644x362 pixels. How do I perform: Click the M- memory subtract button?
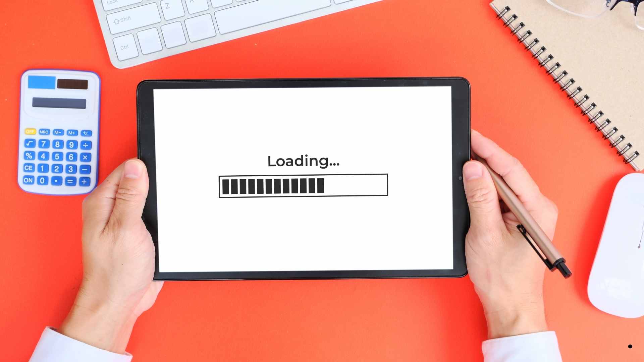(57, 133)
